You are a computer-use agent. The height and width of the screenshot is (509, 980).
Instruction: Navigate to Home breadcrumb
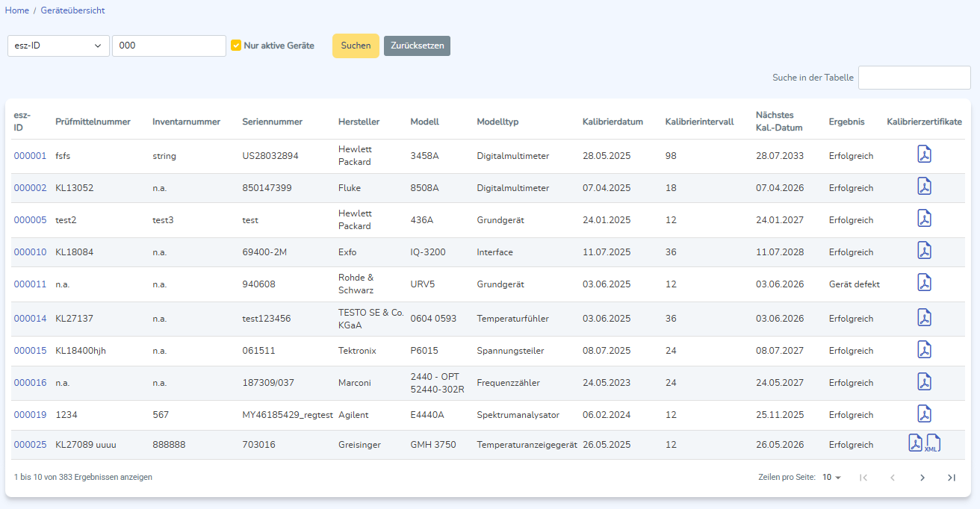pos(17,10)
